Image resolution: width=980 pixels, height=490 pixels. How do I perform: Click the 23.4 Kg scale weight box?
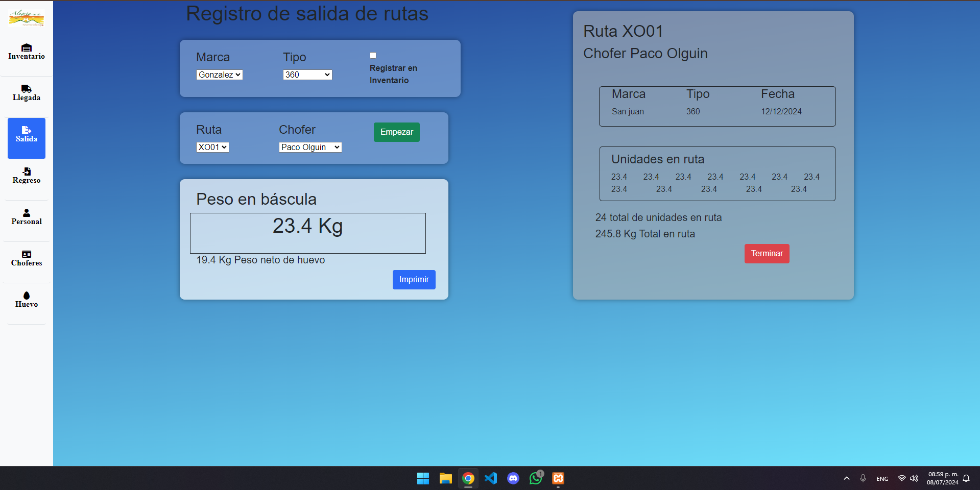click(307, 233)
